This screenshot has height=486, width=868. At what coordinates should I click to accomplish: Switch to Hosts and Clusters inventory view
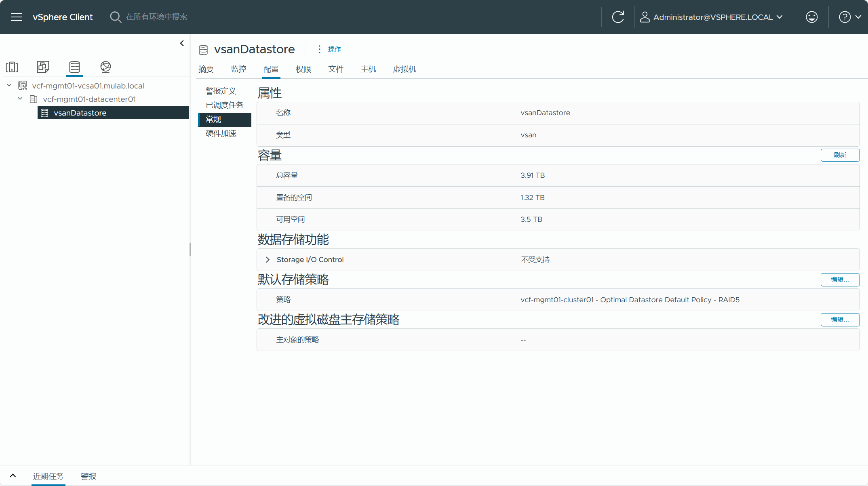(x=12, y=67)
